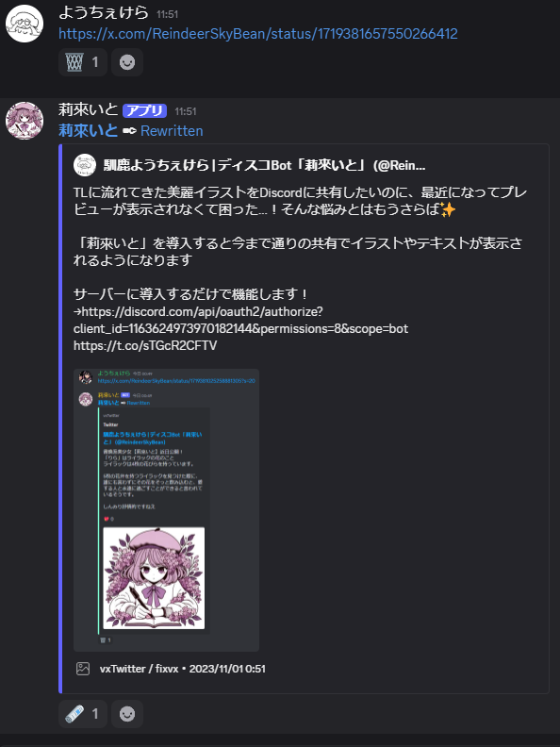Viewport: 560px width, 747px height.
Task: Click username ようちぇけら in first message
Action: point(104,13)
